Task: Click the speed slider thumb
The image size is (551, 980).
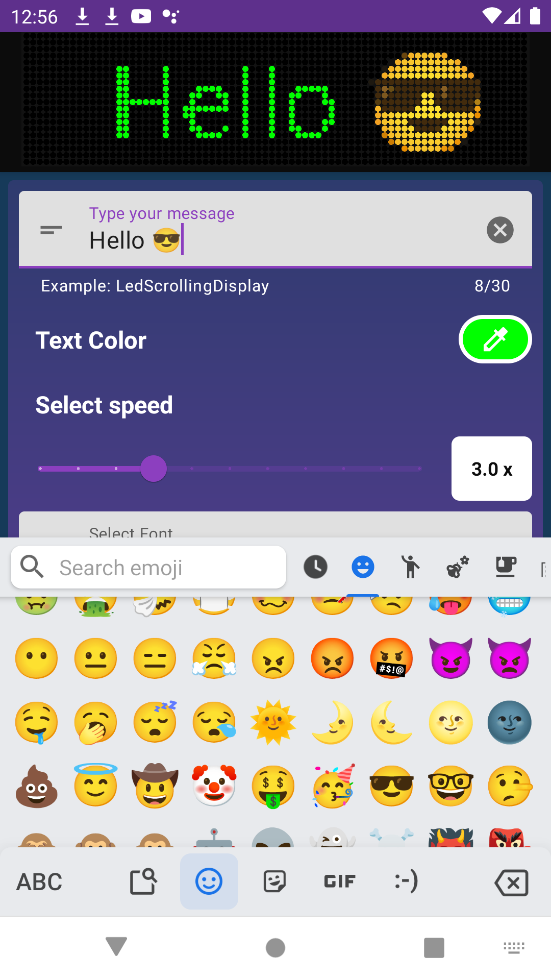Action: (x=154, y=469)
